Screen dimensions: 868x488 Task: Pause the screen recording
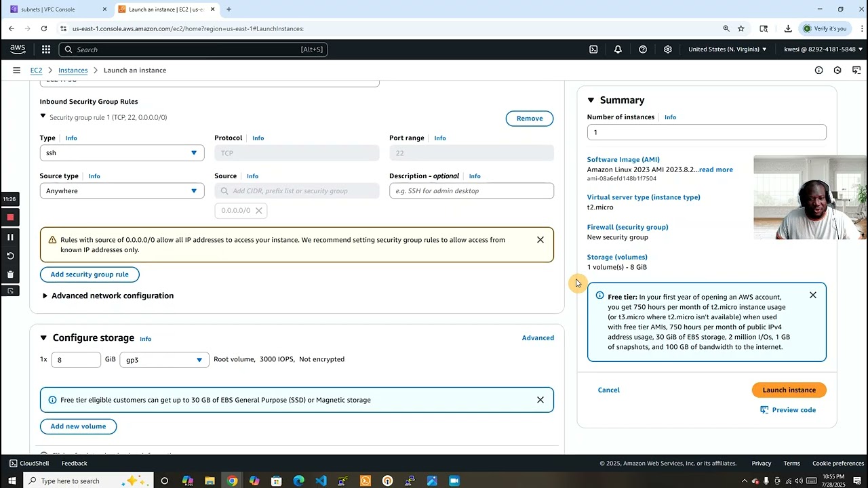pyautogui.click(x=10, y=237)
